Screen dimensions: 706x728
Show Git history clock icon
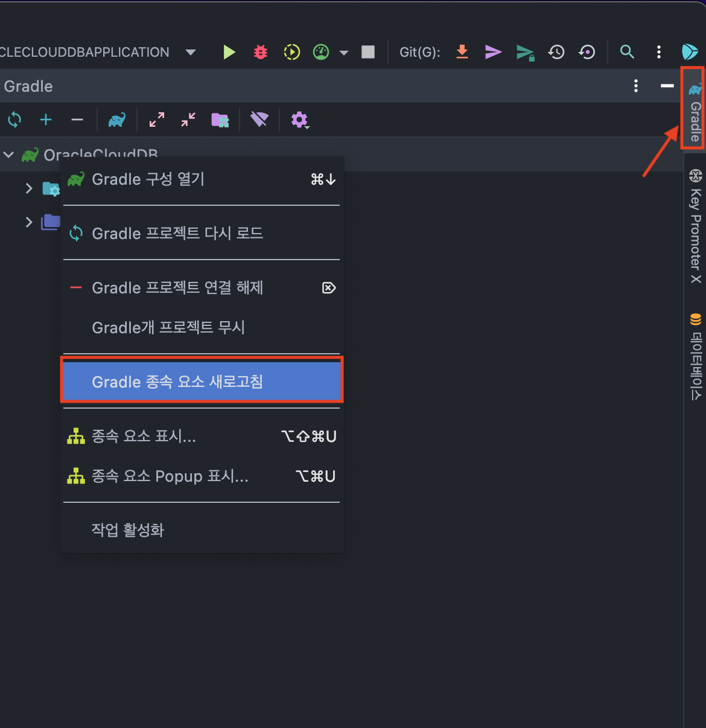pyautogui.click(x=556, y=52)
